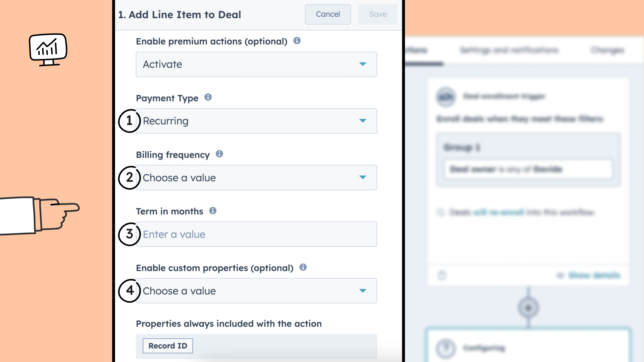Switch to the Changes tab
The width and height of the screenshot is (644, 362).
607,50
